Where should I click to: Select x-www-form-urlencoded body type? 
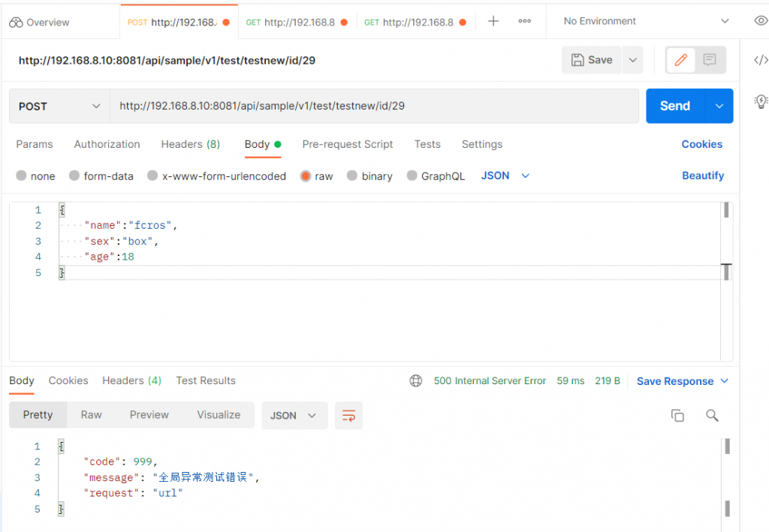pos(216,176)
